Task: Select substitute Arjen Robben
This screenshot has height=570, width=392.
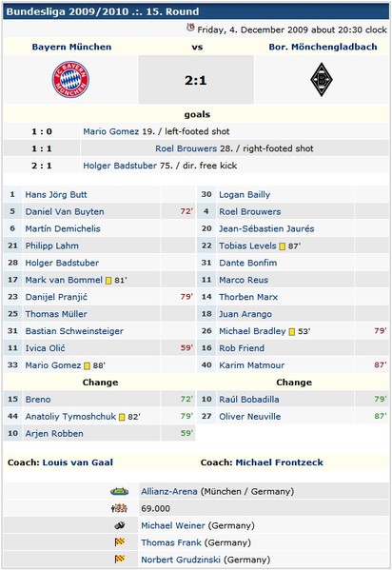Action: [x=54, y=434]
